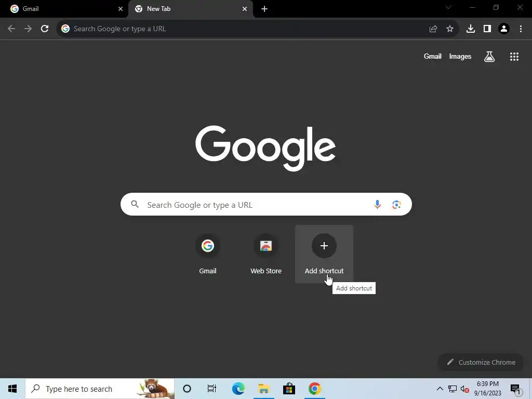This screenshot has width=532, height=399.
Task: Go forward with the forward arrow
Action: 28,29
